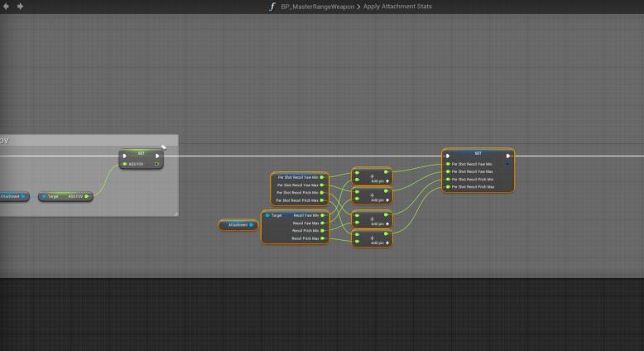Click exec output pin of the recoil SET node

[507, 155]
